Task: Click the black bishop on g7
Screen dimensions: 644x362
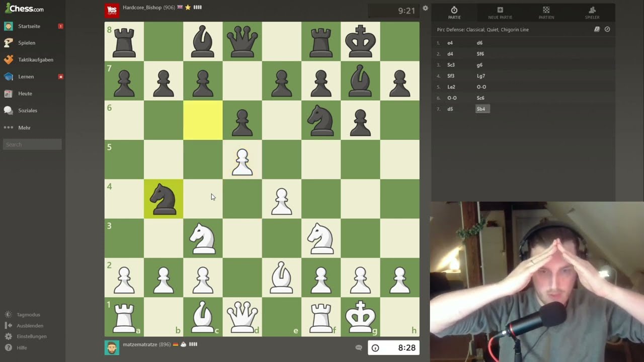Action: click(360, 81)
